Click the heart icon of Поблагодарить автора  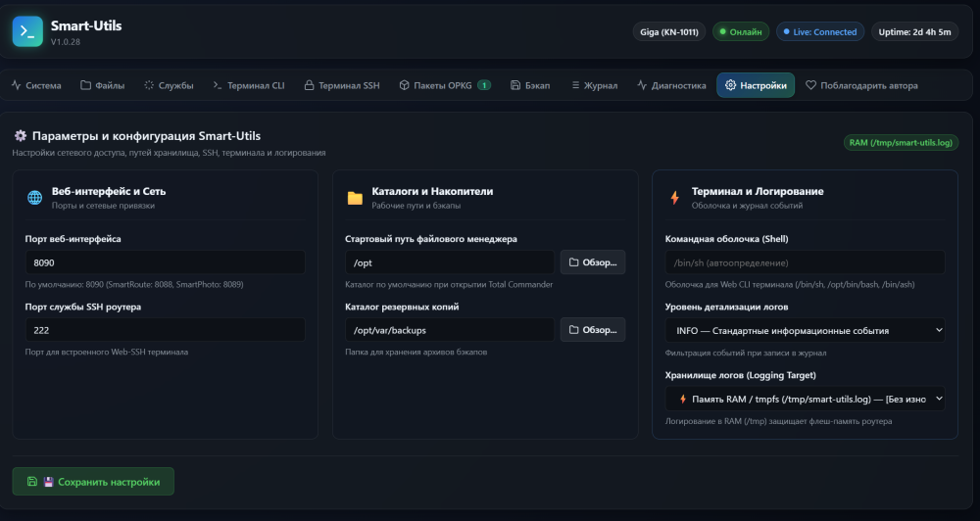click(810, 85)
